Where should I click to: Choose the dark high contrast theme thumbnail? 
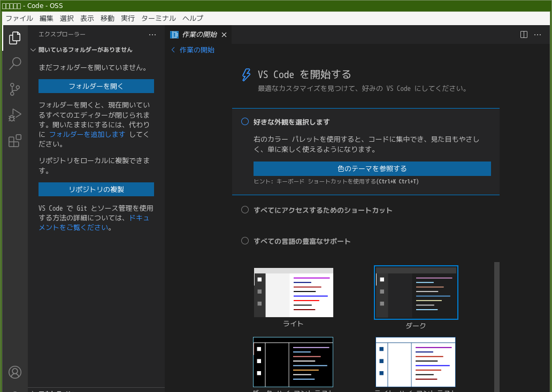[293, 362]
